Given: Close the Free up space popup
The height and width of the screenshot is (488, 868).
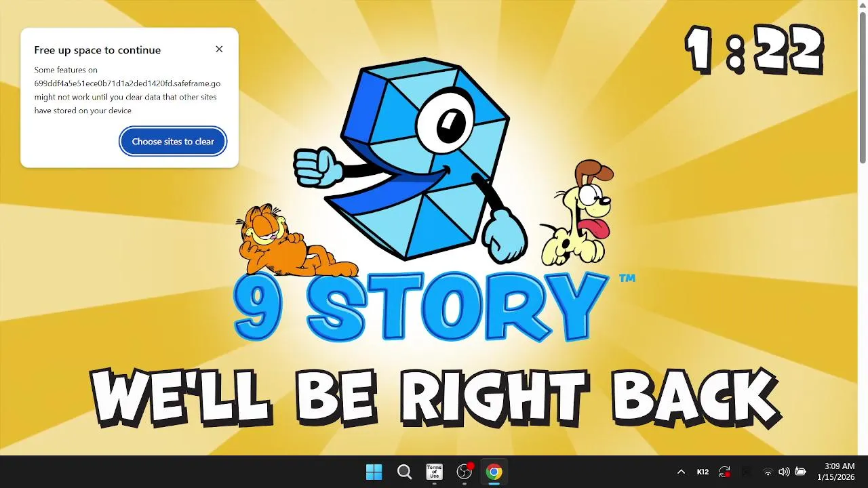Looking at the screenshot, I should point(219,49).
